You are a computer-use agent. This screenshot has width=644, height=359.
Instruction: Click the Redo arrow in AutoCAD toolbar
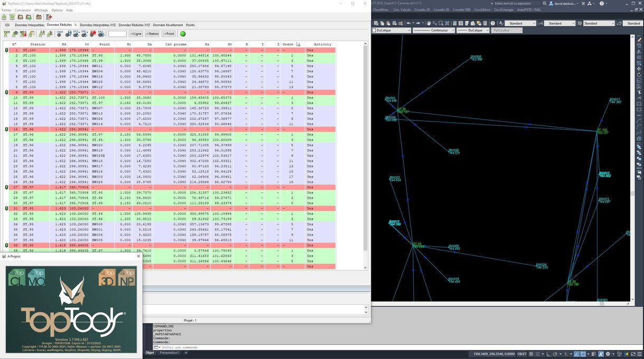tap(418, 23)
